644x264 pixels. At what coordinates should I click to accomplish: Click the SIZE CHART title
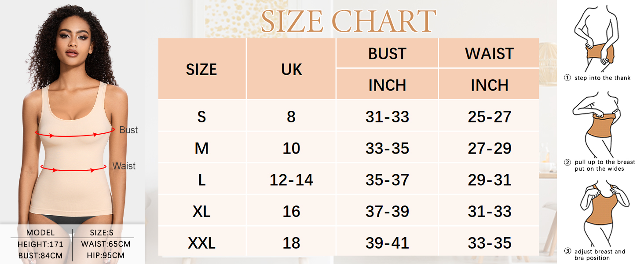348,21
